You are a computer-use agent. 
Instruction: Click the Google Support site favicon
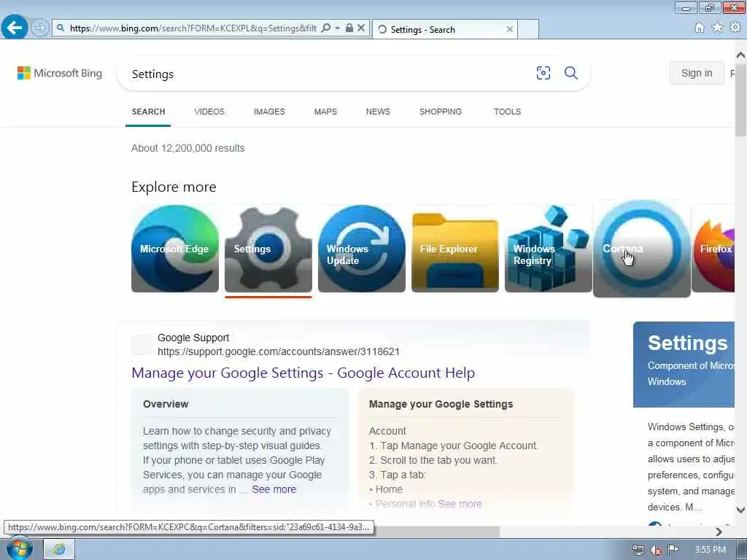point(142,344)
